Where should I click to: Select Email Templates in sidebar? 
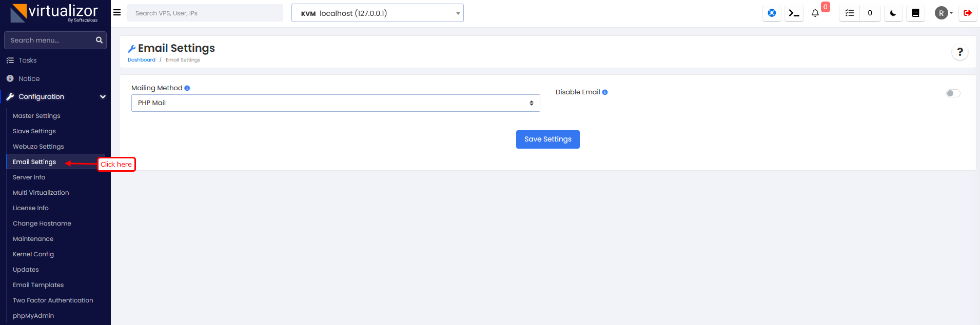(38, 285)
